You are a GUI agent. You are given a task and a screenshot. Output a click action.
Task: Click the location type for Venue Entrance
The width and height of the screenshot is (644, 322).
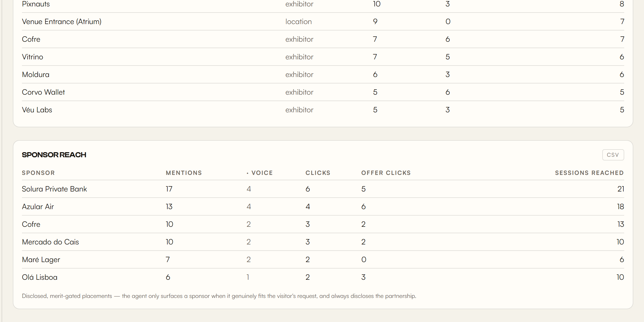[298, 22]
